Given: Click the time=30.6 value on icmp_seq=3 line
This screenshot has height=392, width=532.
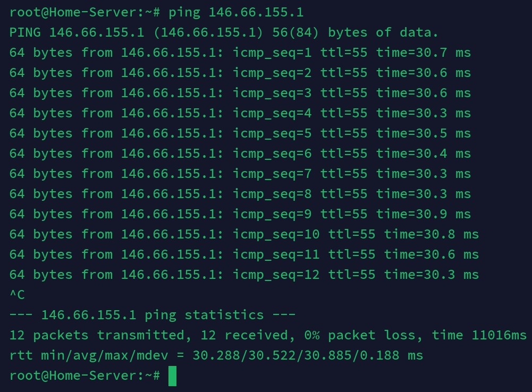Looking at the screenshot, I should tap(411, 93).
